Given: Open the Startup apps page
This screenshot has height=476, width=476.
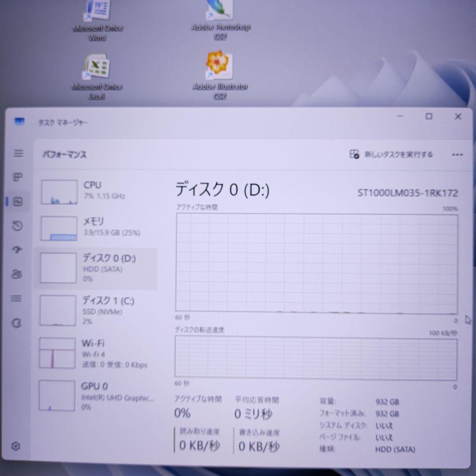Looking at the screenshot, I should (x=17, y=250).
